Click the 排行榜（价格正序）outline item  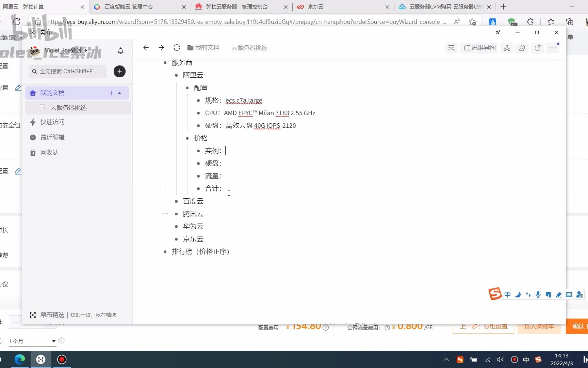pos(200,251)
